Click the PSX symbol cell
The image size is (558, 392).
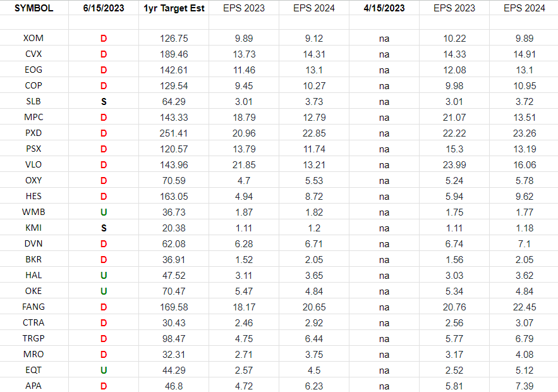point(33,149)
